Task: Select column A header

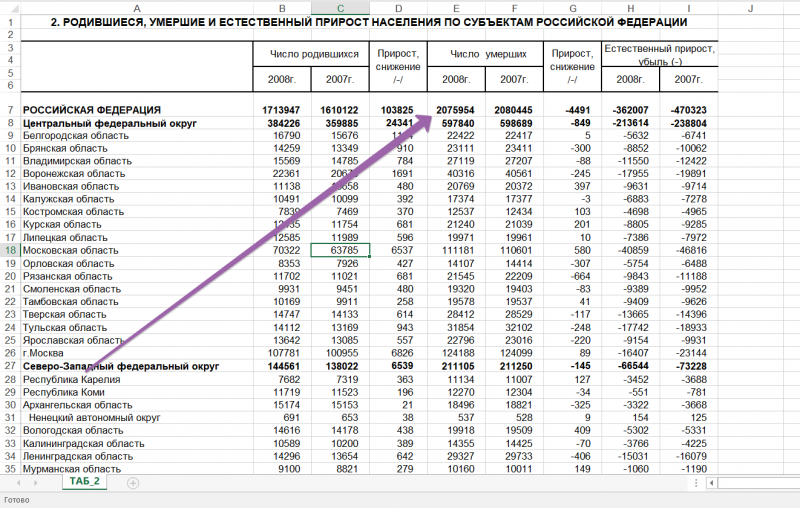Action: [x=137, y=8]
